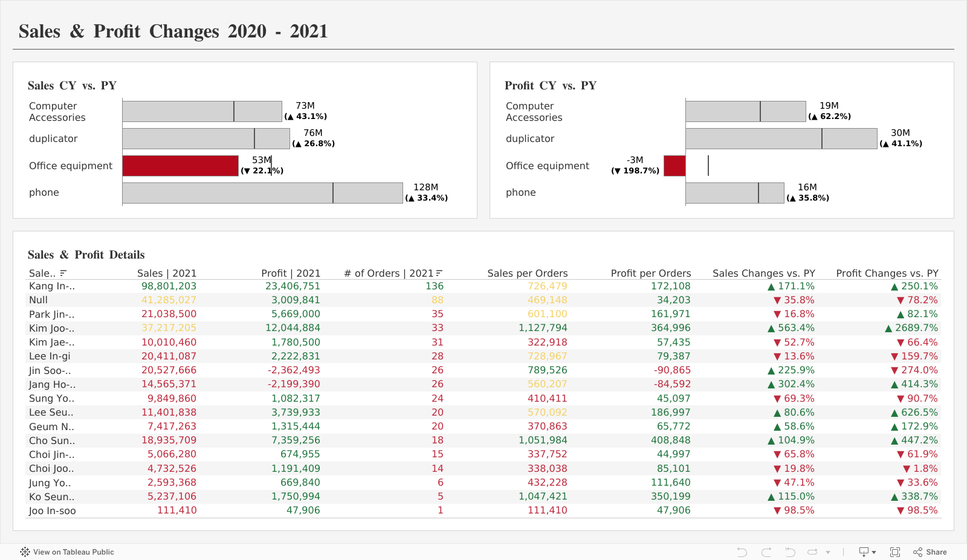Click the device layout monitor icon
Image resolution: width=967 pixels, height=560 pixels.
864,552
